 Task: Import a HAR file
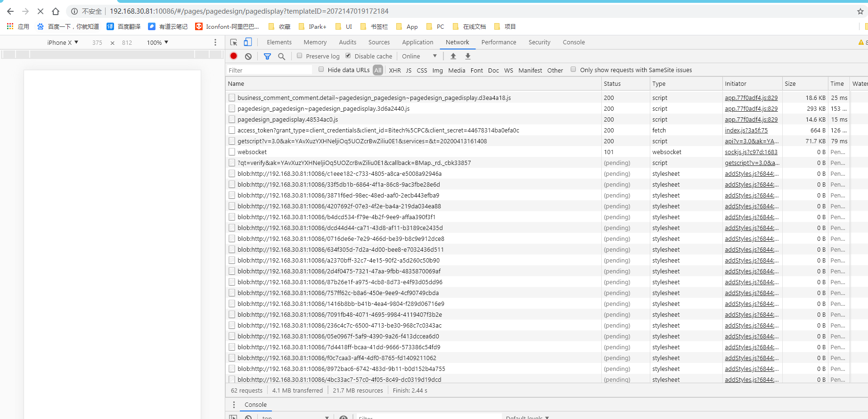pyautogui.click(x=453, y=56)
